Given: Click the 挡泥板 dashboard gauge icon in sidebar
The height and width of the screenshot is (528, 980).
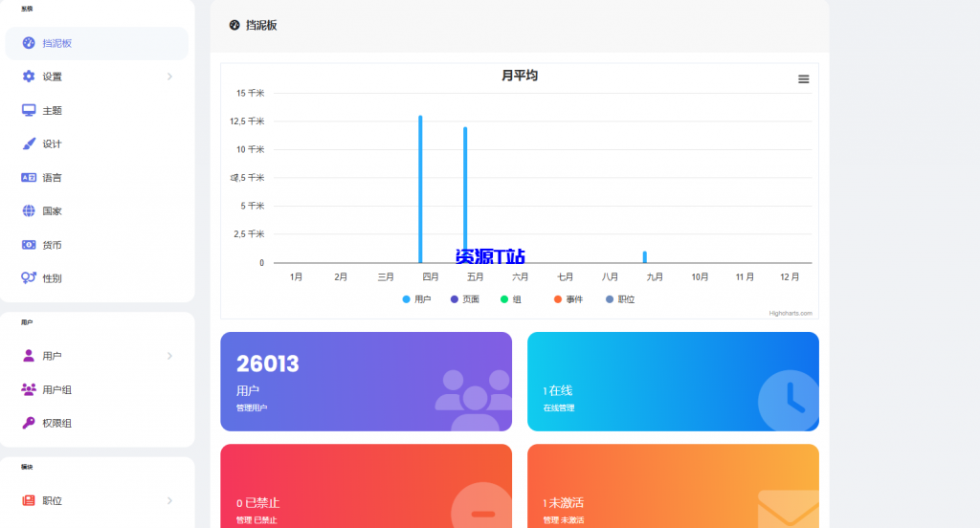Looking at the screenshot, I should (29, 43).
